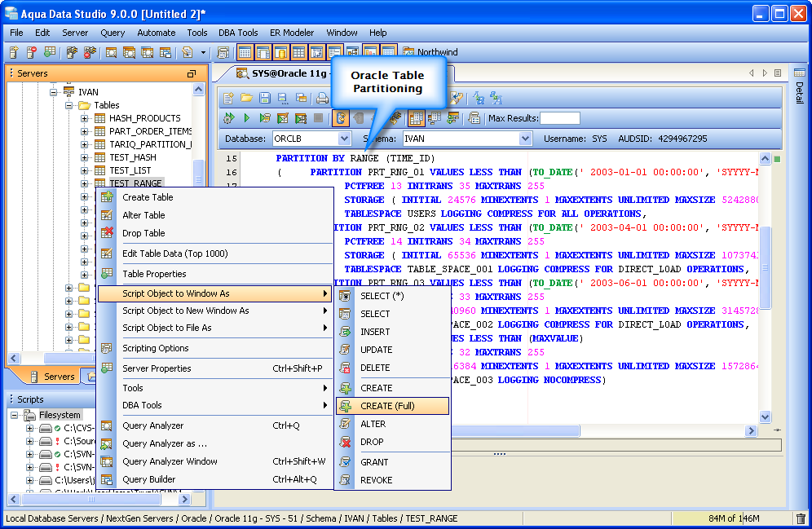Image resolution: width=812 pixels, height=529 pixels.
Task: Print the script via printer icon
Action: tap(322, 98)
